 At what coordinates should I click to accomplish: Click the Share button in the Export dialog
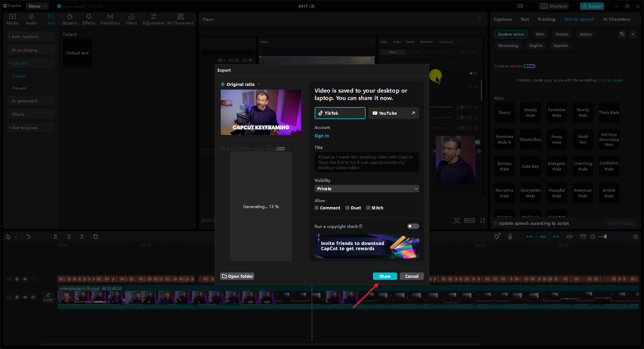point(385,276)
